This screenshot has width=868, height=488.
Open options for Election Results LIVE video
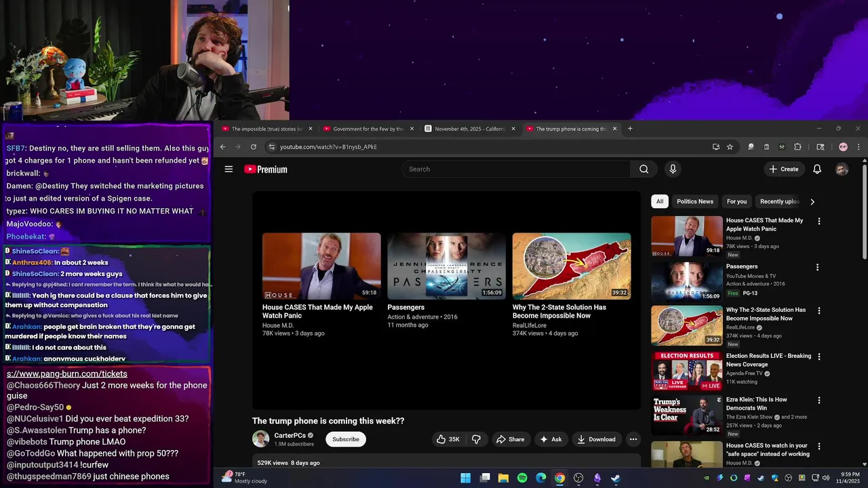click(x=818, y=357)
